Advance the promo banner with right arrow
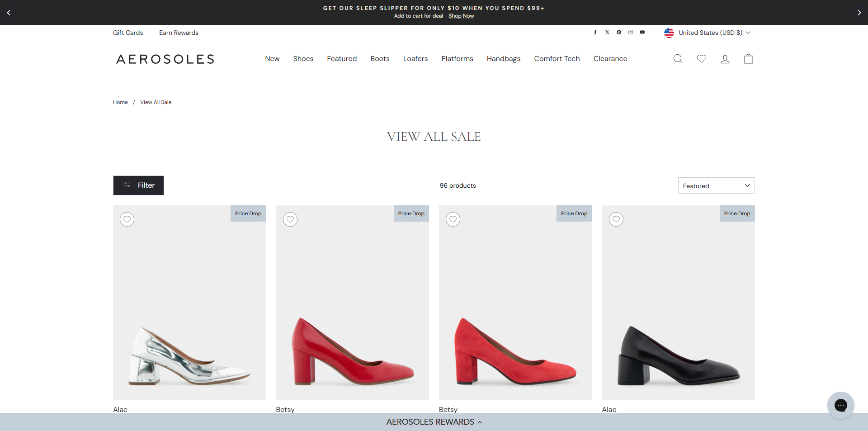868x431 pixels. pyautogui.click(x=859, y=12)
